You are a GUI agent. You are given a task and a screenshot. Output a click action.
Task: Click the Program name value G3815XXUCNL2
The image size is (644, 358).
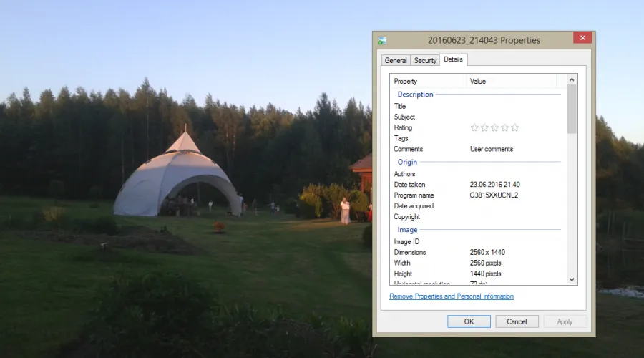pos(494,195)
